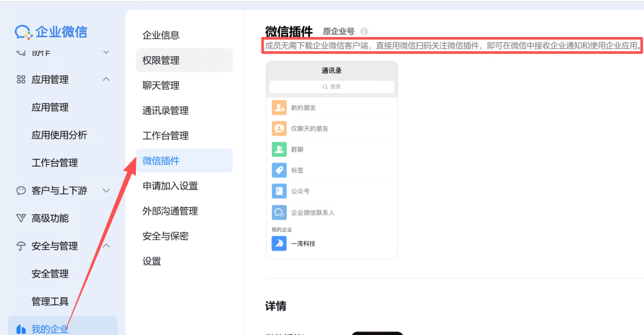Open 高级功能 in sidebar
644x335 pixels.
tap(50, 218)
